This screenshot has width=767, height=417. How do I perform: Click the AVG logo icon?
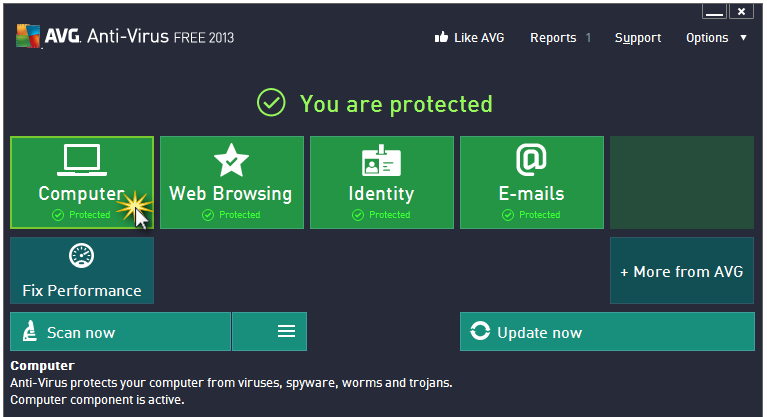click(28, 36)
